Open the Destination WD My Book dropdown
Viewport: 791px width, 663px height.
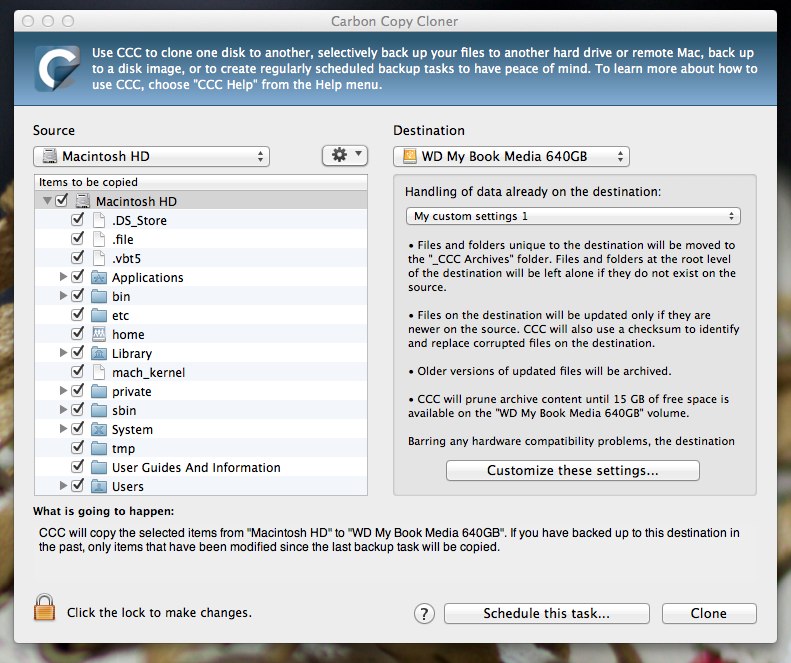point(511,156)
